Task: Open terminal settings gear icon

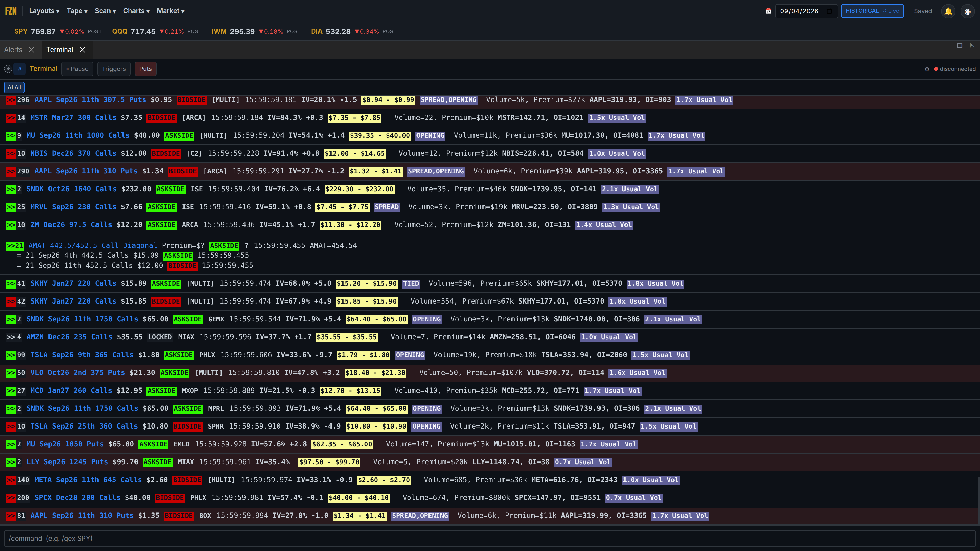Action: 927,69
